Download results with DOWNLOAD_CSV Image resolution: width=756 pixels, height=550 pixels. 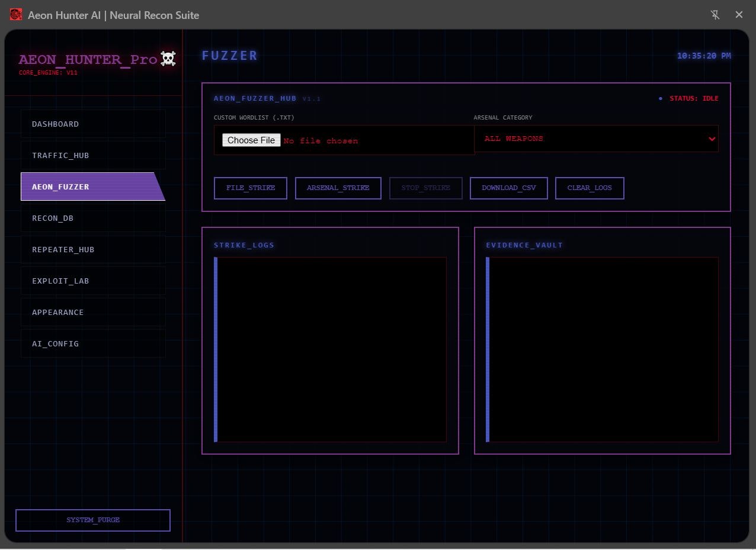(508, 188)
